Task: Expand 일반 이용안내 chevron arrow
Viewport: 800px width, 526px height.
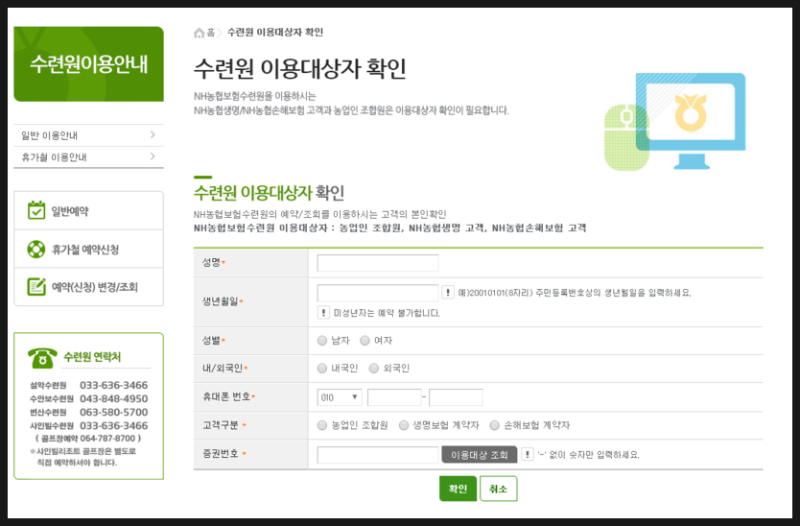Action: [x=153, y=135]
